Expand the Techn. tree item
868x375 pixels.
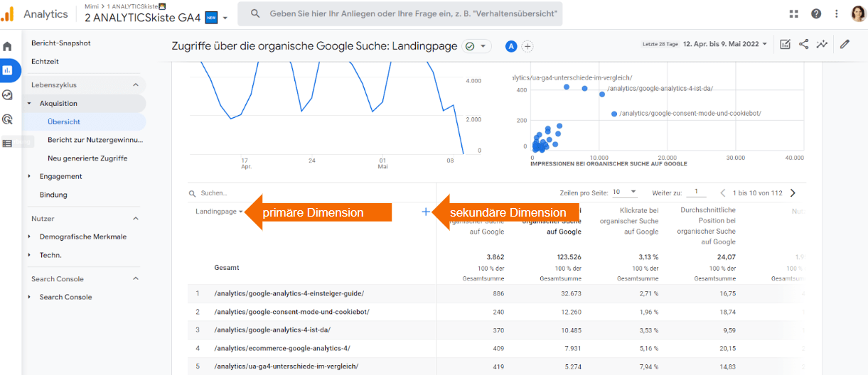tap(30, 255)
